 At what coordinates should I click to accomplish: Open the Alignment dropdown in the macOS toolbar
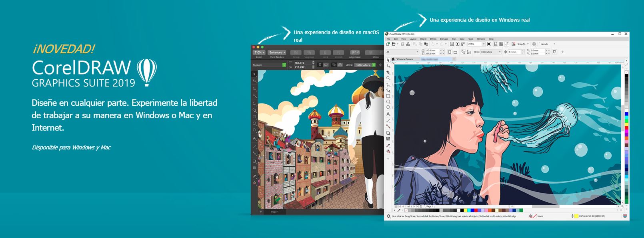[355, 52]
